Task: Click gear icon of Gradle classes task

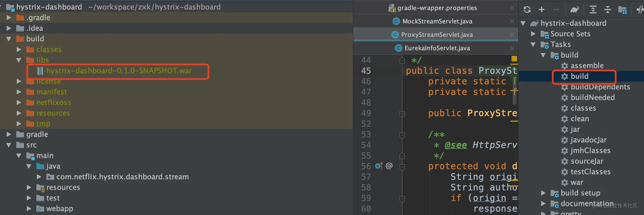Action: tap(565, 108)
